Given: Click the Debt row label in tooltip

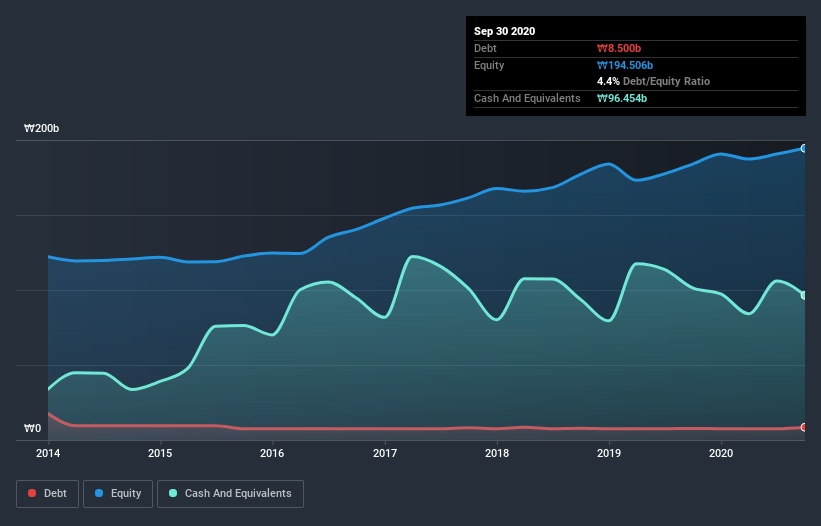Looking at the screenshot, I should tap(485, 48).
